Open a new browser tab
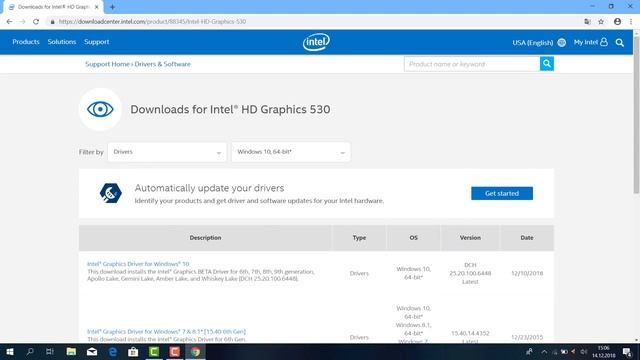Screen dimensions: 640x360 tap(112, 7)
